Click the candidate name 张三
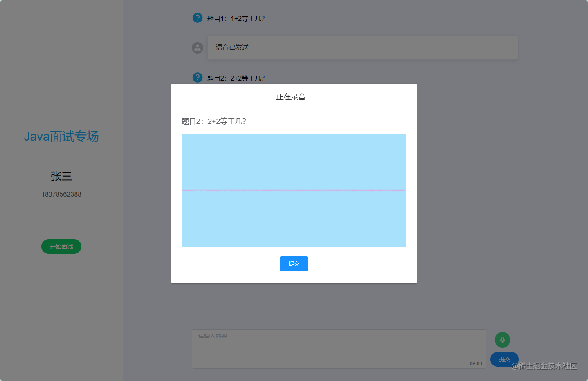Screen dimensions: 588x381 click(61, 176)
